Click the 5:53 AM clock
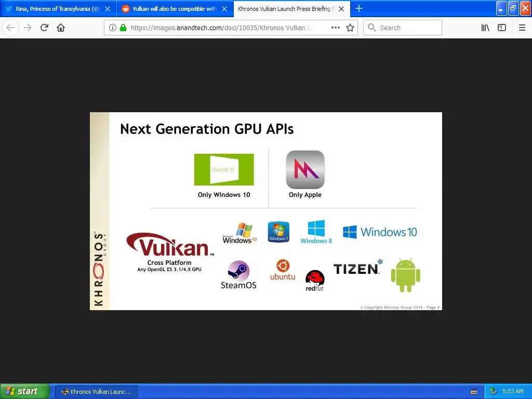 [513, 391]
